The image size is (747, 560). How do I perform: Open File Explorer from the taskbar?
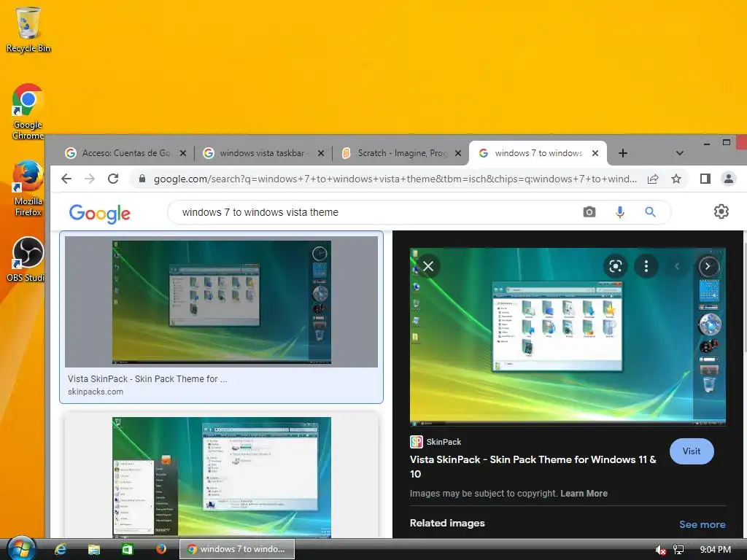[94, 549]
